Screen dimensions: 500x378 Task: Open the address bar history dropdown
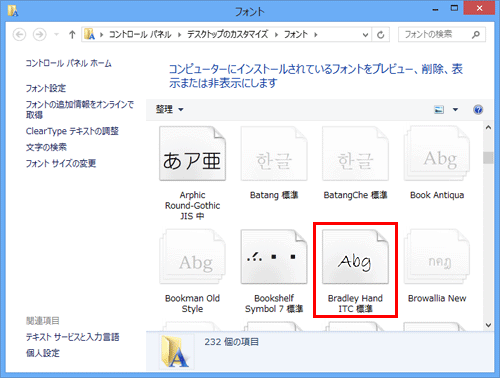pyautogui.click(x=365, y=35)
